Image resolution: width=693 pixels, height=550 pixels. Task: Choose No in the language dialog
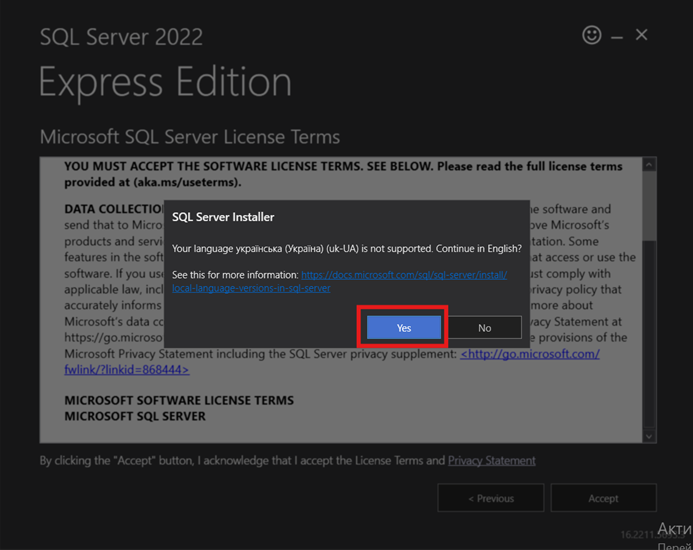coord(484,328)
